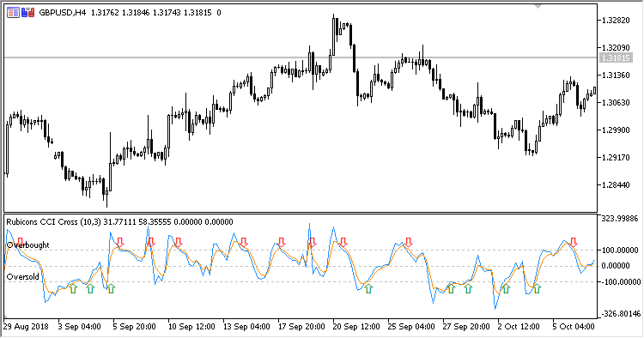Click the leftmost green buy arrow

73,289
